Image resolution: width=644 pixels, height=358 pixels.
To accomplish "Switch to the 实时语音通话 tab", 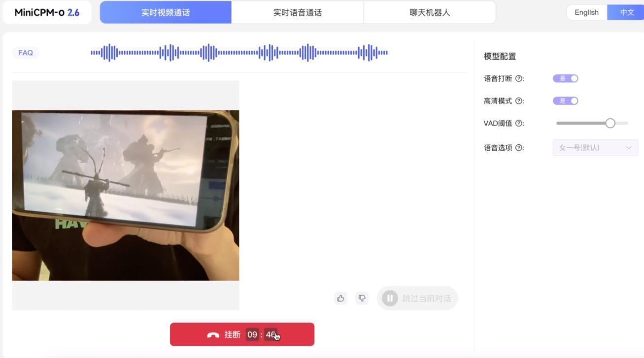I will click(x=298, y=12).
